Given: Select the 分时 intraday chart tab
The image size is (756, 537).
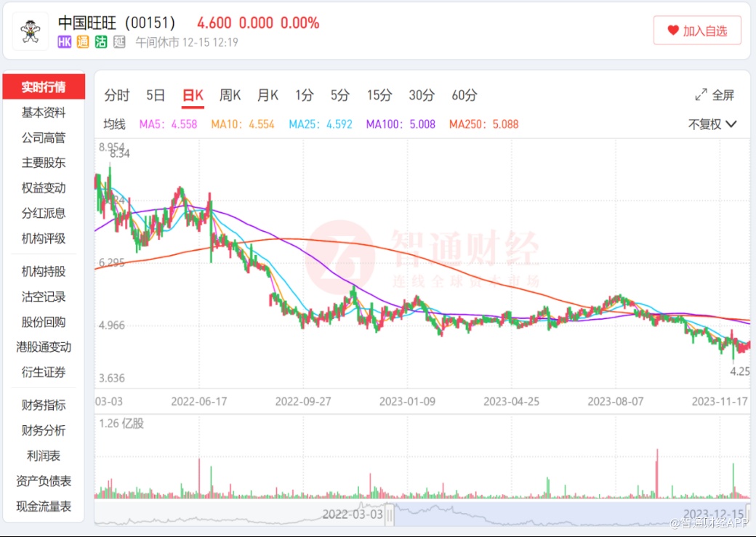Looking at the screenshot, I should tap(116, 95).
